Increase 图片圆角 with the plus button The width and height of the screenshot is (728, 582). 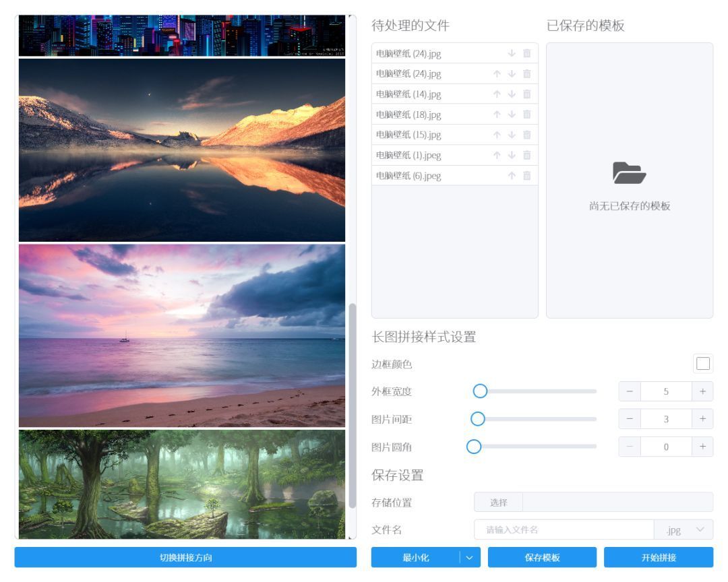tap(702, 447)
